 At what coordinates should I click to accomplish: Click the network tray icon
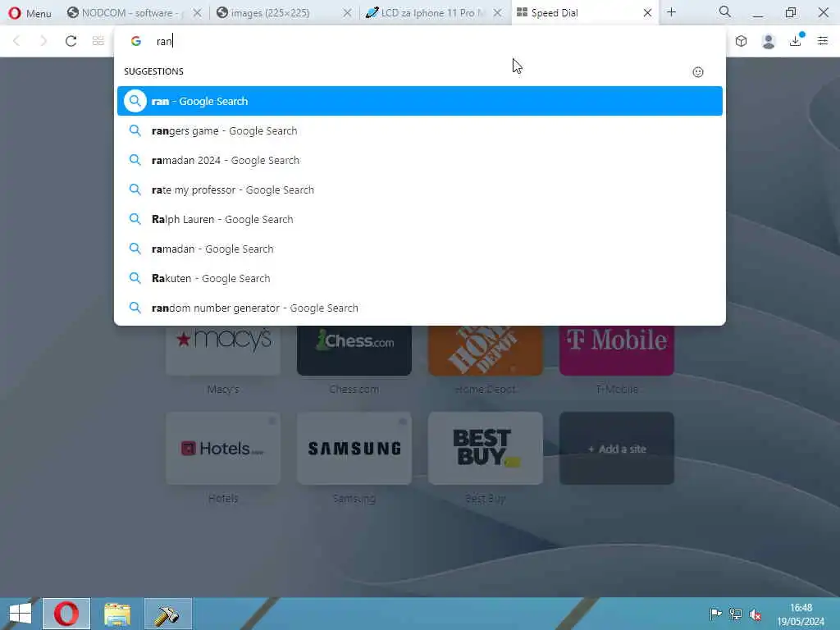pyautogui.click(x=736, y=614)
